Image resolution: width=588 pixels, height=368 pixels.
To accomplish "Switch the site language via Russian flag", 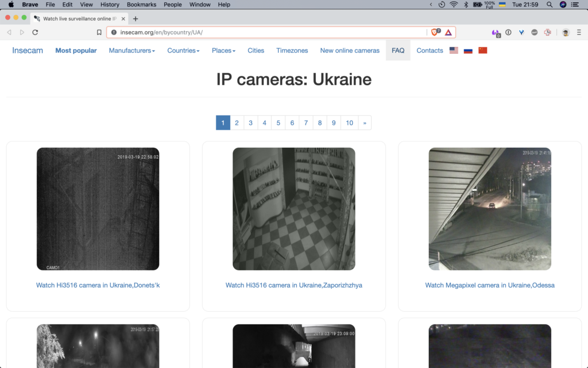I will tap(468, 51).
